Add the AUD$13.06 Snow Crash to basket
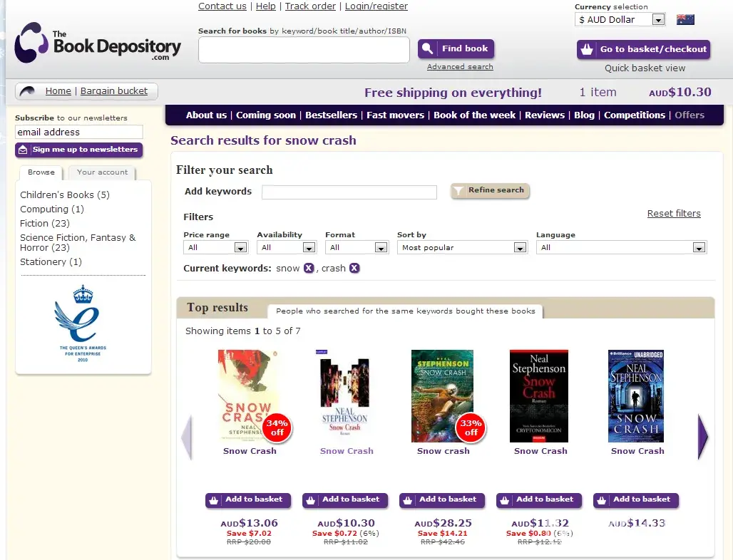The height and width of the screenshot is (560, 733). click(x=247, y=499)
